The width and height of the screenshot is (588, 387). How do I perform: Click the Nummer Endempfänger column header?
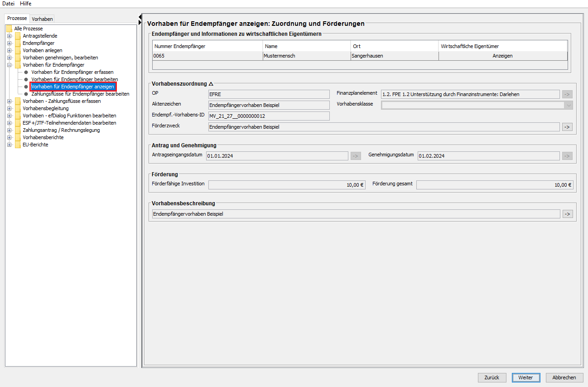pos(207,46)
